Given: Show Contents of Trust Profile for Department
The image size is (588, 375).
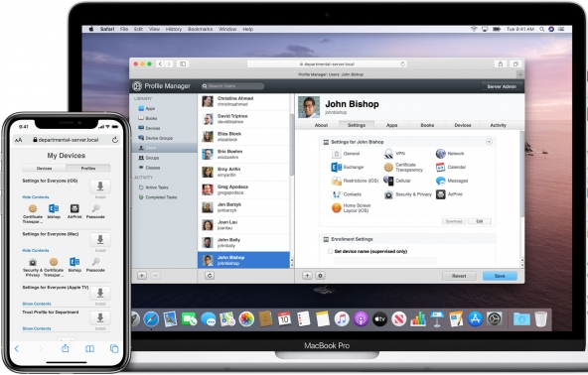Looking at the screenshot, I should (37, 328).
